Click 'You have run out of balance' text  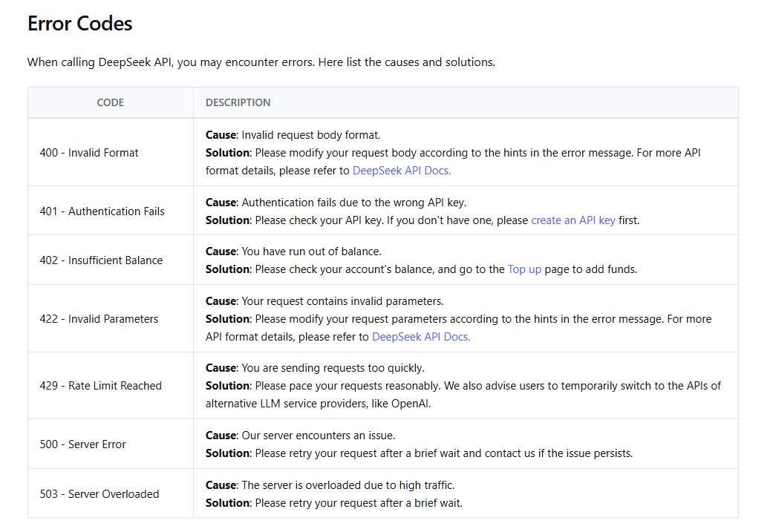click(x=312, y=252)
